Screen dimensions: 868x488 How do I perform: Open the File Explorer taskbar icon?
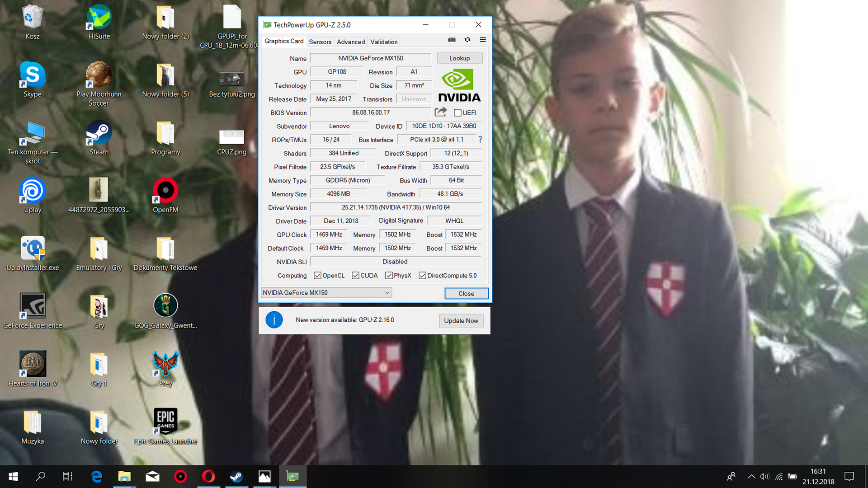click(124, 476)
